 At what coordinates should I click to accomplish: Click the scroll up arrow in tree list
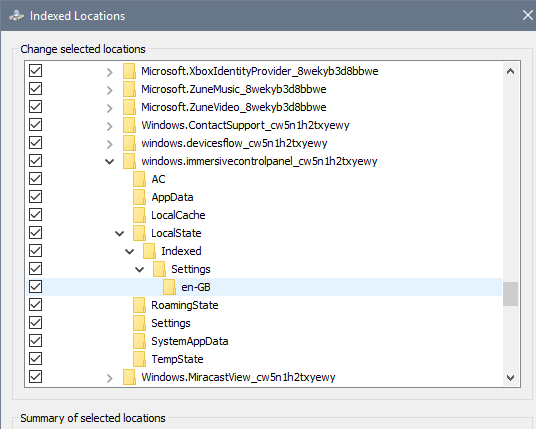510,71
